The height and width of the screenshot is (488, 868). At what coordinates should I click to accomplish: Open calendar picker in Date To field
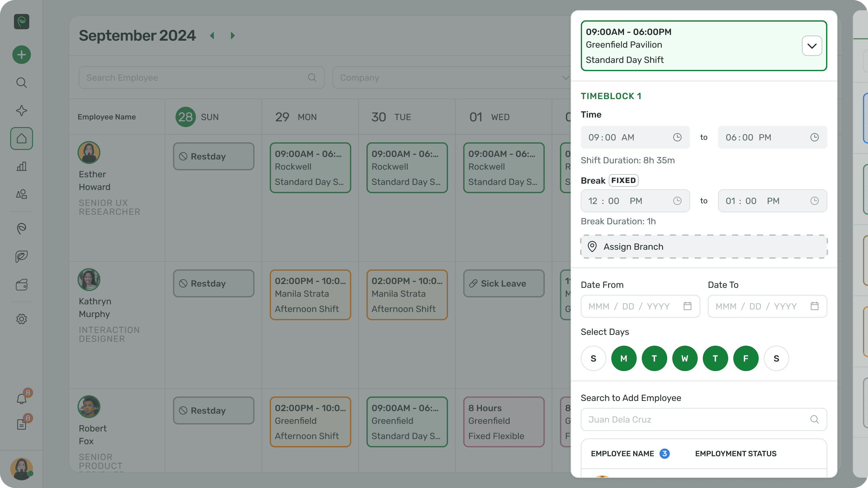814,306
